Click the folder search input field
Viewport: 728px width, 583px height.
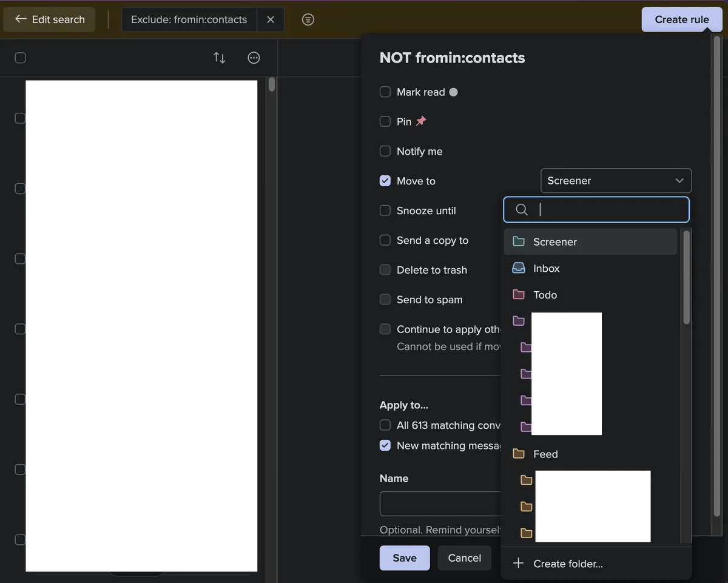607,210
